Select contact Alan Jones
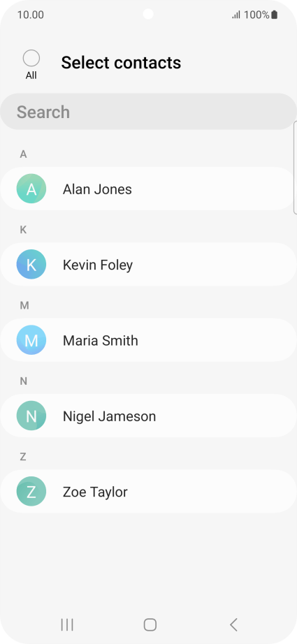This screenshot has height=644, width=297. point(148,189)
